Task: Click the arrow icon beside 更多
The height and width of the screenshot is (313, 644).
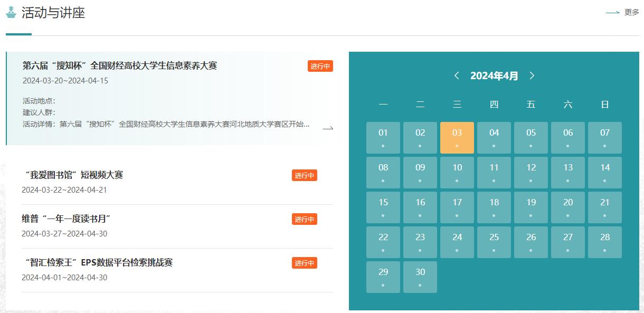Action: pyautogui.click(x=612, y=13)
